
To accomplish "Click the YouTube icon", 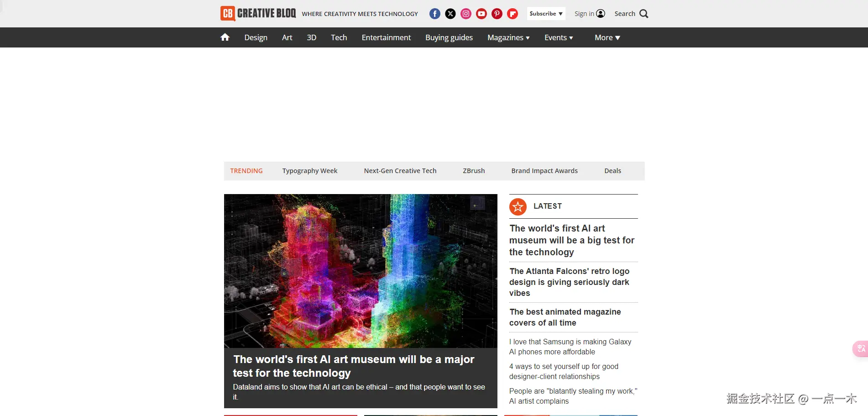I will 481,13.
